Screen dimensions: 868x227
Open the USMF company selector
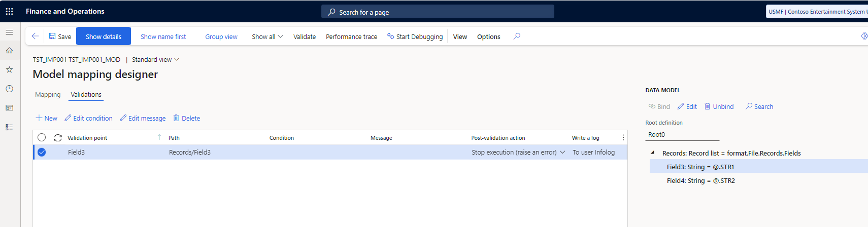pyautogui.click(x=817, y=12)
